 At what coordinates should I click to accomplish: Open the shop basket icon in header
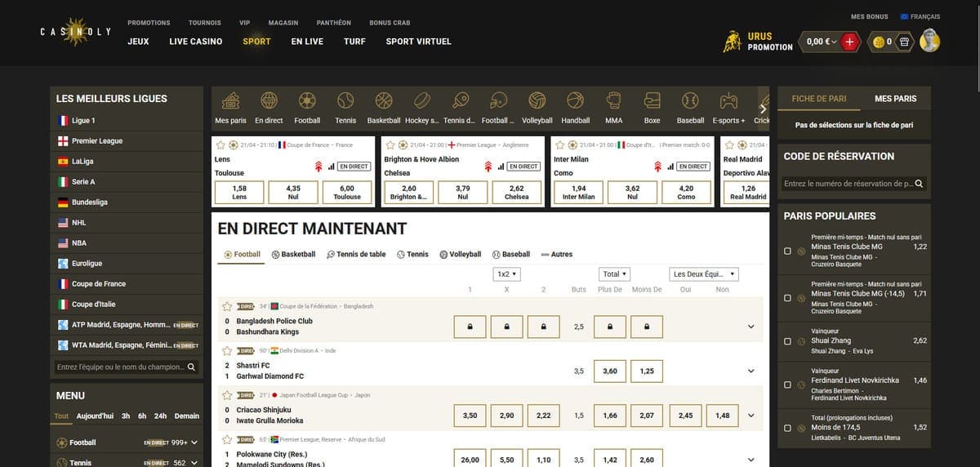pos(903,42)
